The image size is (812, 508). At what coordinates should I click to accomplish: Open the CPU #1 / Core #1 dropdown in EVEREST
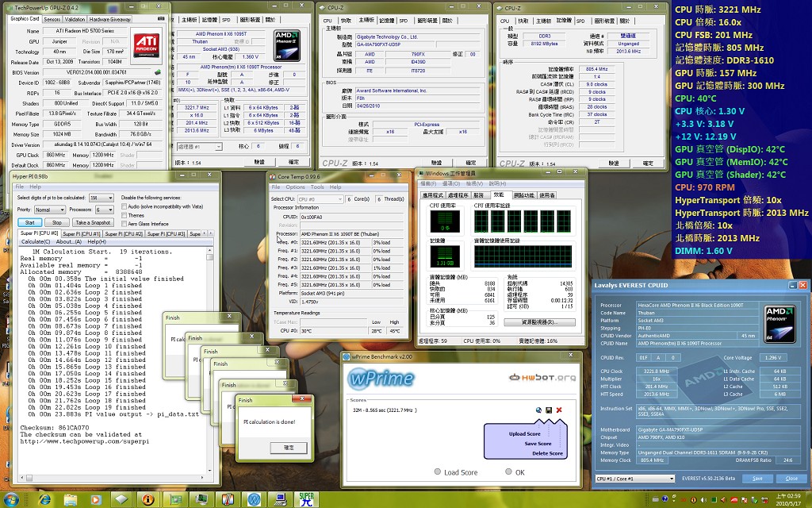click(x=635, y=479)
